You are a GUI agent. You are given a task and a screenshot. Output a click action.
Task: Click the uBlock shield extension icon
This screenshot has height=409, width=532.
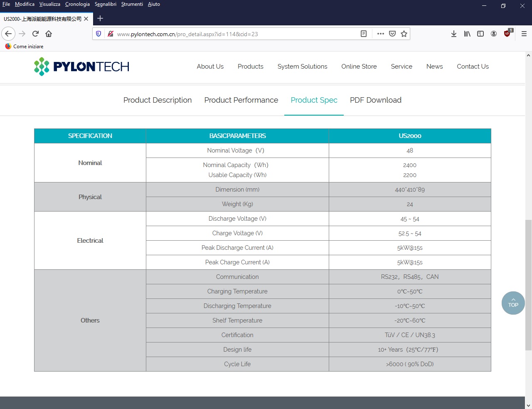[507, 34]
